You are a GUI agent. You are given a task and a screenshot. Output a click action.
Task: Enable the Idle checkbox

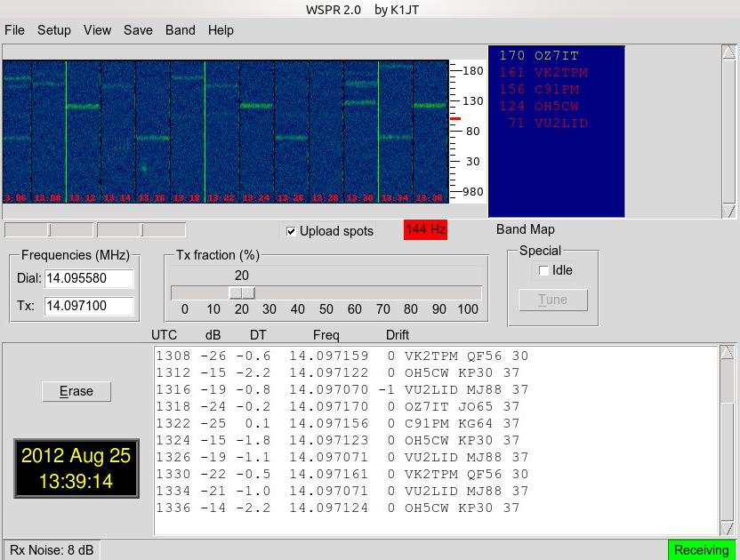(x=543, y=271)
